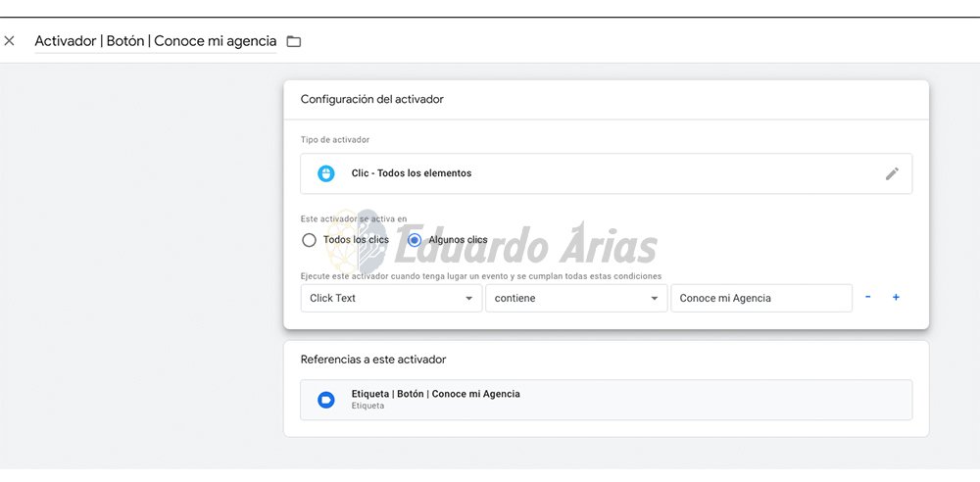Remove the condition with the minus icon

click(x=867, y=298)
